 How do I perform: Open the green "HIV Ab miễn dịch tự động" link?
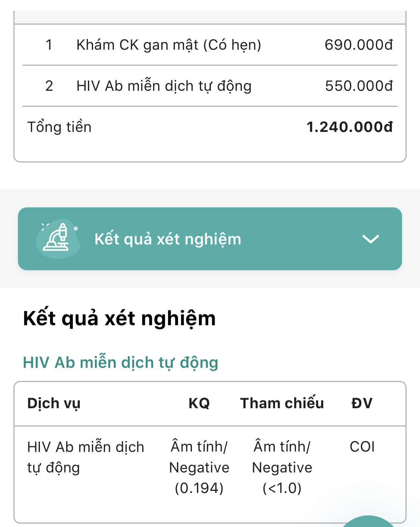point(120,362)
